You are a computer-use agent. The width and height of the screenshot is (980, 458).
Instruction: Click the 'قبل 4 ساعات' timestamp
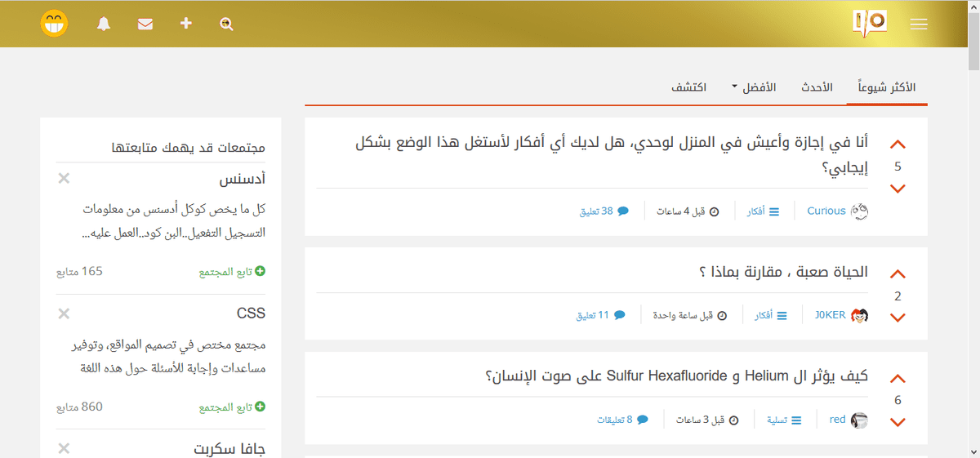688,211
